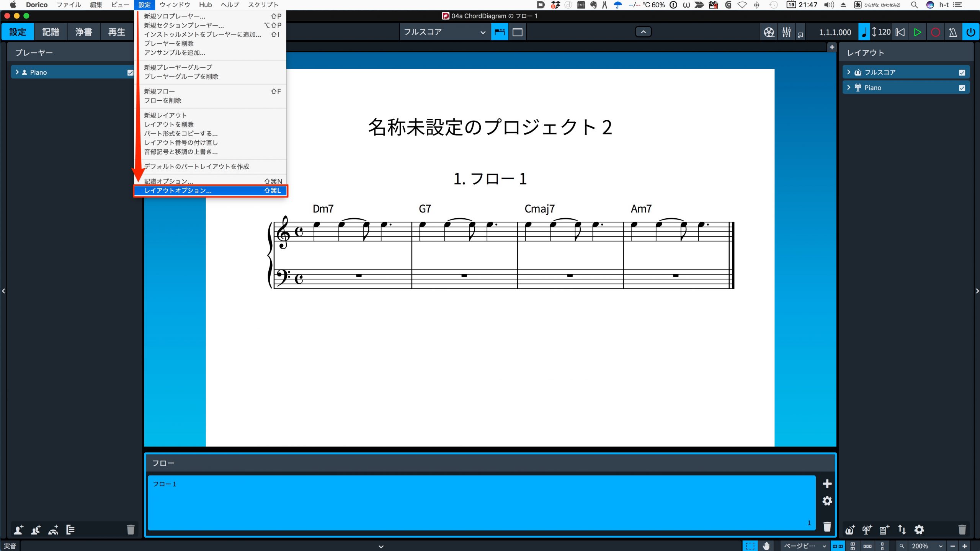Select the フロー 1 flow card
Viewport: 980px width, 551px height.
click(x=482, y=503)
